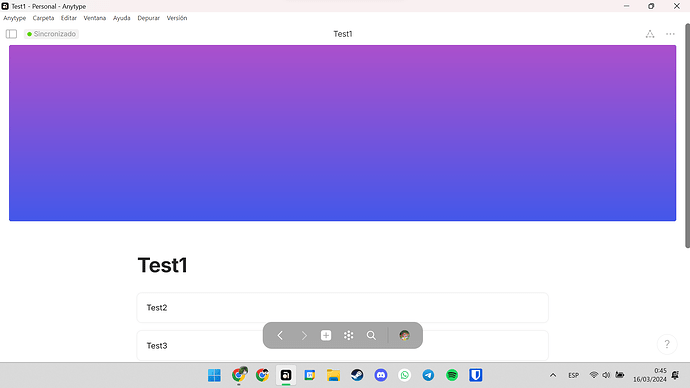Viewport: 690px width, 388px height.
Task: Click the Test1 page heading
Action: pos(162,265)
